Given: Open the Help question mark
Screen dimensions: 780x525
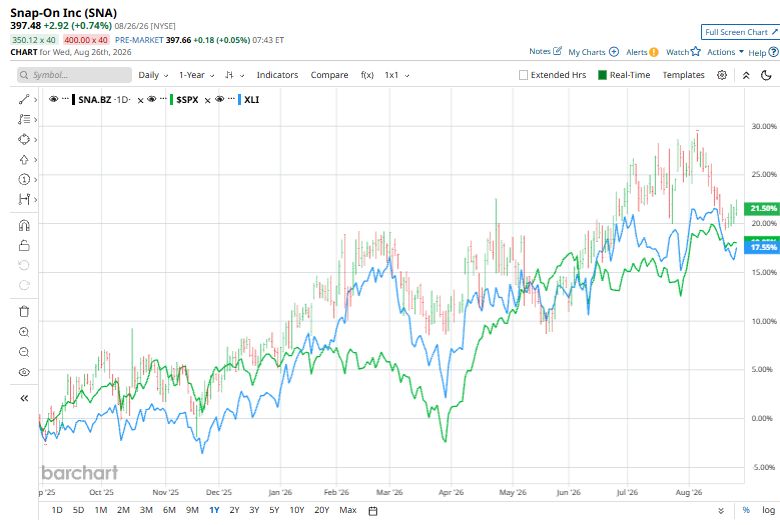Looking at the screenshot, I should 763,52.
